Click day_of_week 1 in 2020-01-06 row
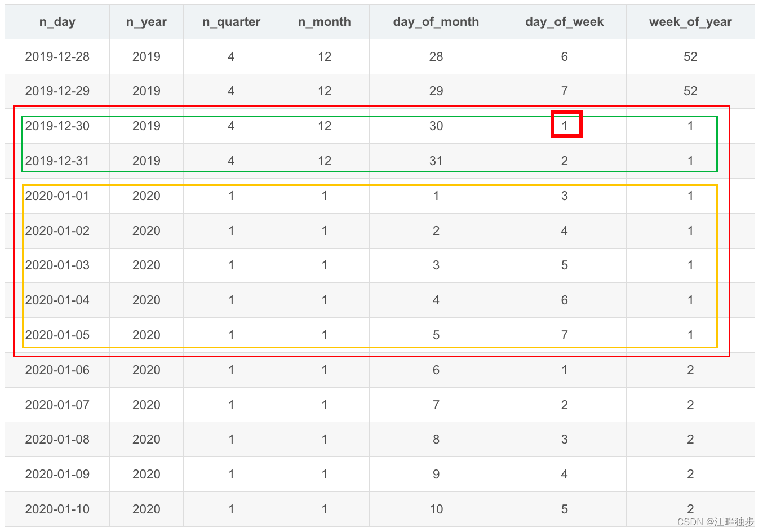 click(x=565, y=370)
